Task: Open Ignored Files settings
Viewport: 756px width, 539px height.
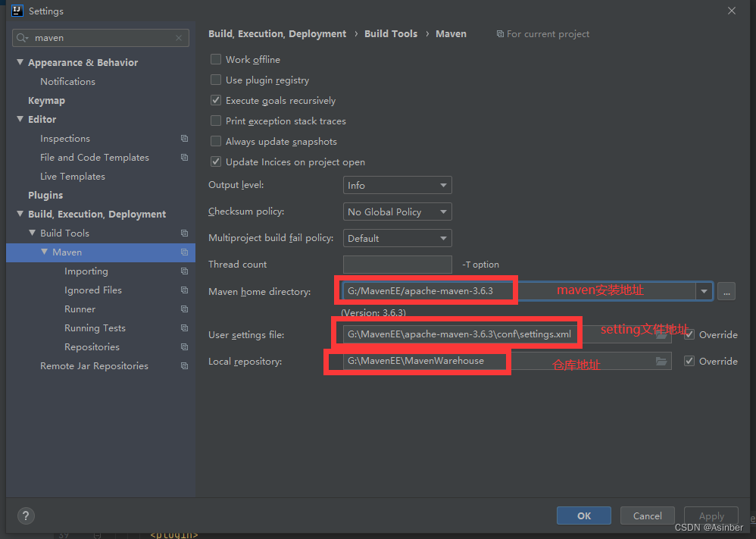Action: pos(93,290)
